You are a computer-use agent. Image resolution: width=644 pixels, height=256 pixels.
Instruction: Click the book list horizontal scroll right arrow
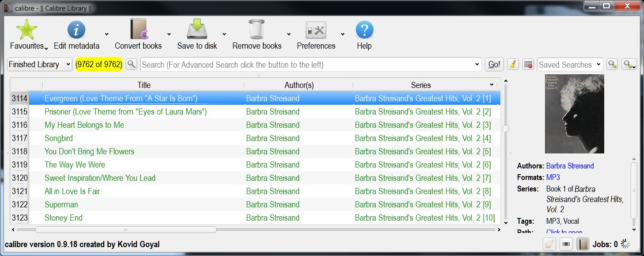click(x=499, y=229)
